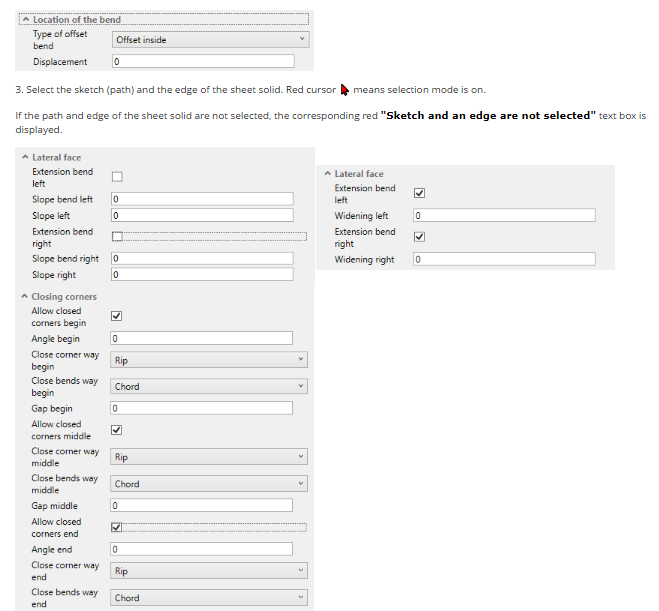
Task: Collapse the left Lateral face section
Action: (x=24, y=158)
